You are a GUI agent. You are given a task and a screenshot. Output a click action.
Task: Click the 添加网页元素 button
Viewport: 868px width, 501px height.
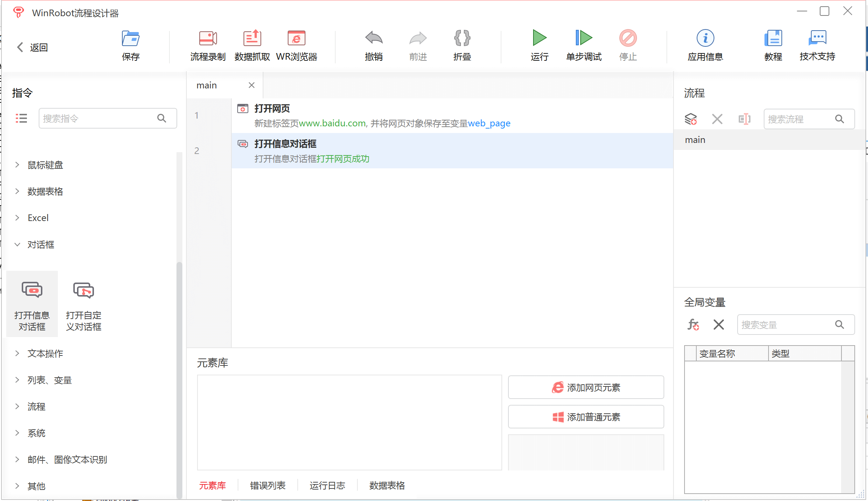tap(586, 388)
